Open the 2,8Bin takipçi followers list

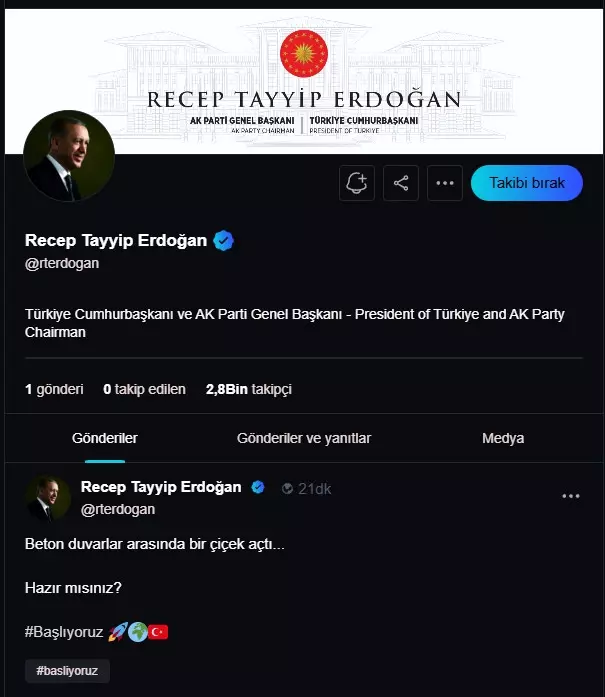coord(249,389)
